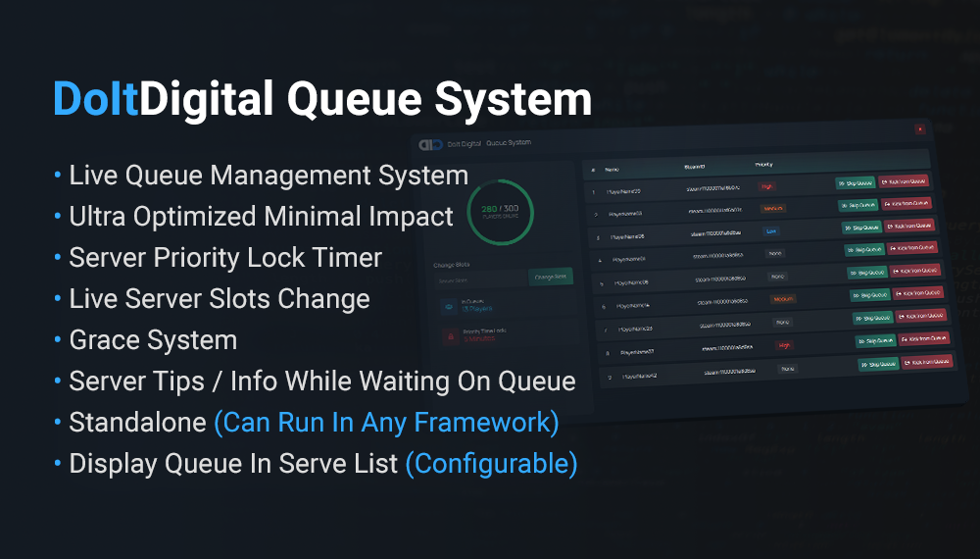Click the orange Medium priority badge in row 2
The height and width of the screenshot is (559, 980).
773,209
